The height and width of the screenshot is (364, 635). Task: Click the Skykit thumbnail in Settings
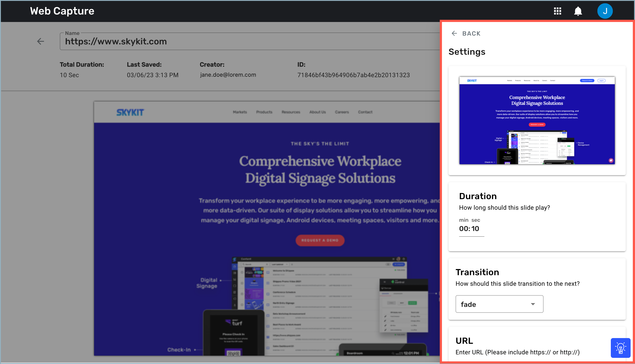537,120
